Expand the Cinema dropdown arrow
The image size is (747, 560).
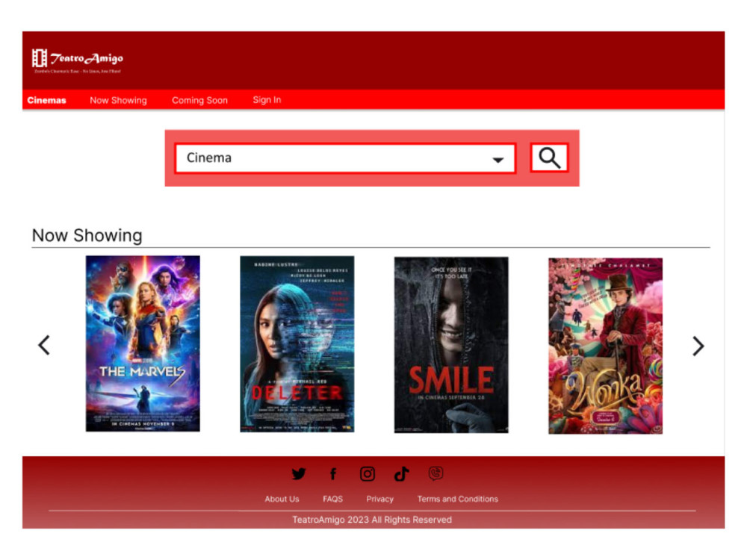click(x=498, y=160)
